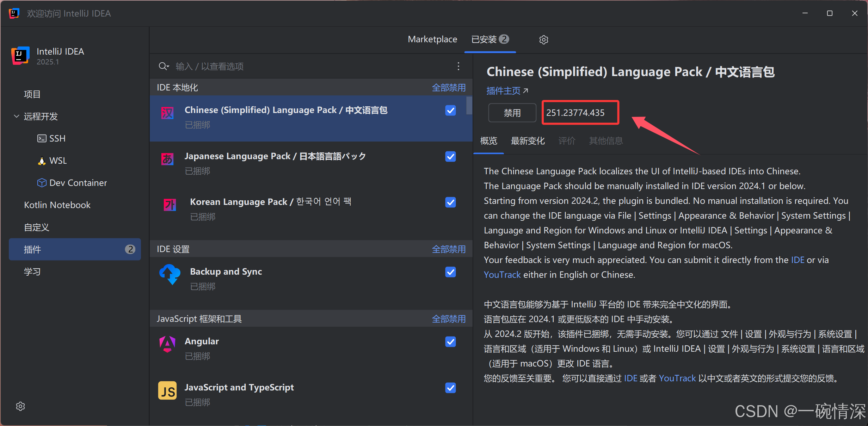Select the Japanese Language Pack row
Viewport: 868px width, 426px height.
point(311,164)
